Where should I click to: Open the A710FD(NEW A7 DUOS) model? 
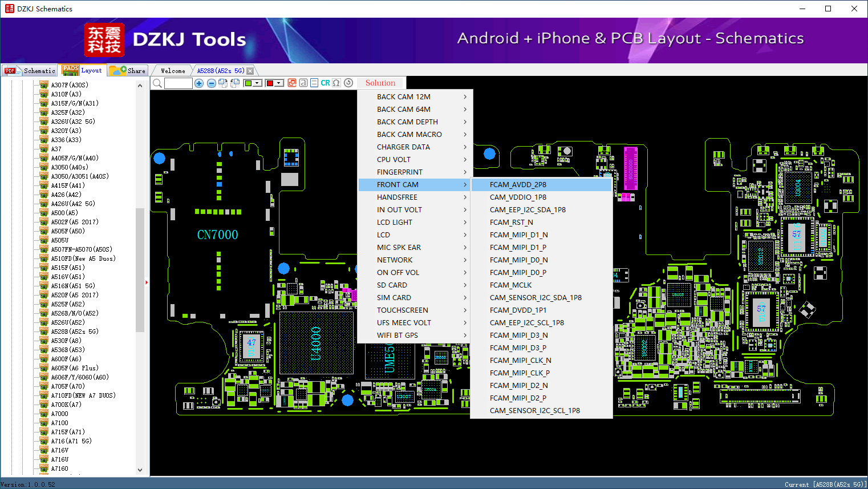(x=83, y=395)
